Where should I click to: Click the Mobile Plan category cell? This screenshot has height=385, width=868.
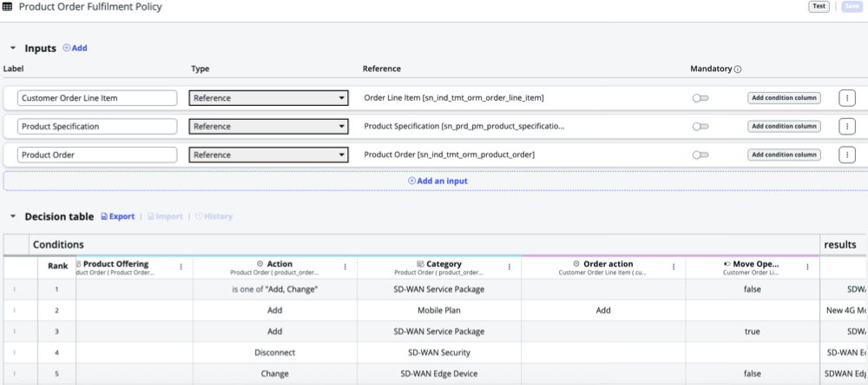pyautogui.click(x=439, y=310)
